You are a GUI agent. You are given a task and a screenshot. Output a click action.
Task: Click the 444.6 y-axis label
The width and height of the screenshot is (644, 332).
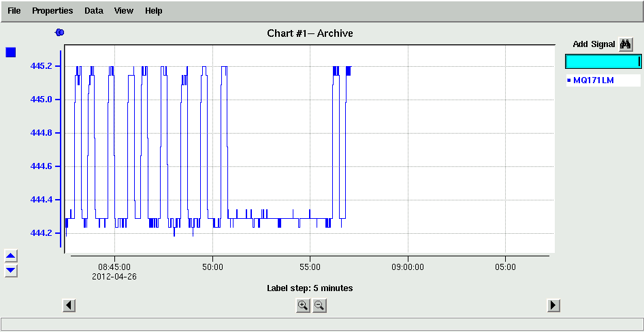pos(42,166)
